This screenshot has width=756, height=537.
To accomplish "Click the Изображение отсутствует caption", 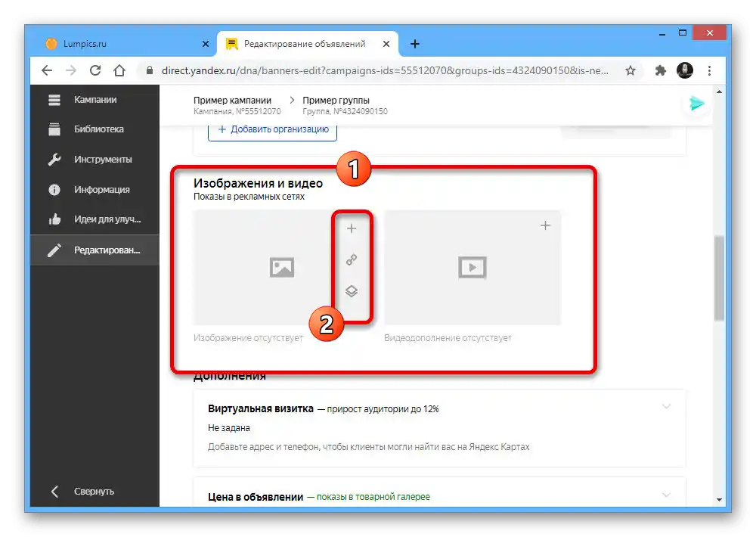I will pyautogui.click(x=248, y=338).
